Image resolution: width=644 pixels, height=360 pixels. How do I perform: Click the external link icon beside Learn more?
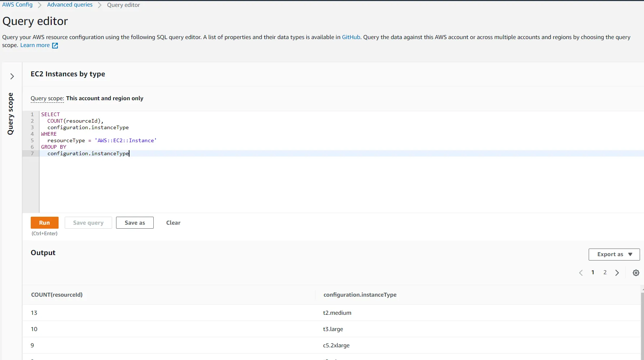pos(55,46)
